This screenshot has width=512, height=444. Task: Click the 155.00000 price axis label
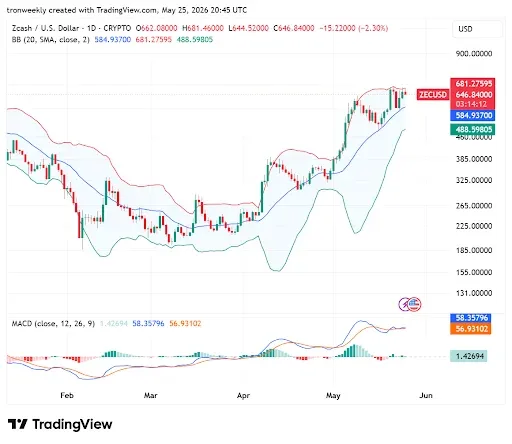point(474,272)
